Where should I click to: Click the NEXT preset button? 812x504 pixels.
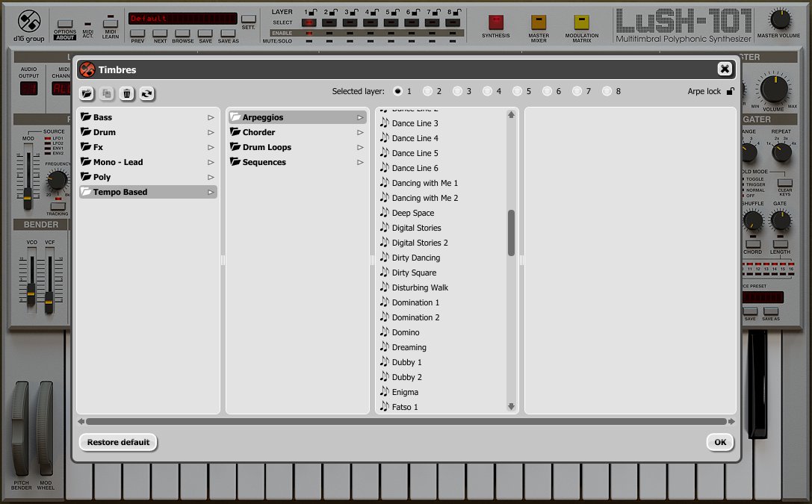point(160,33)
